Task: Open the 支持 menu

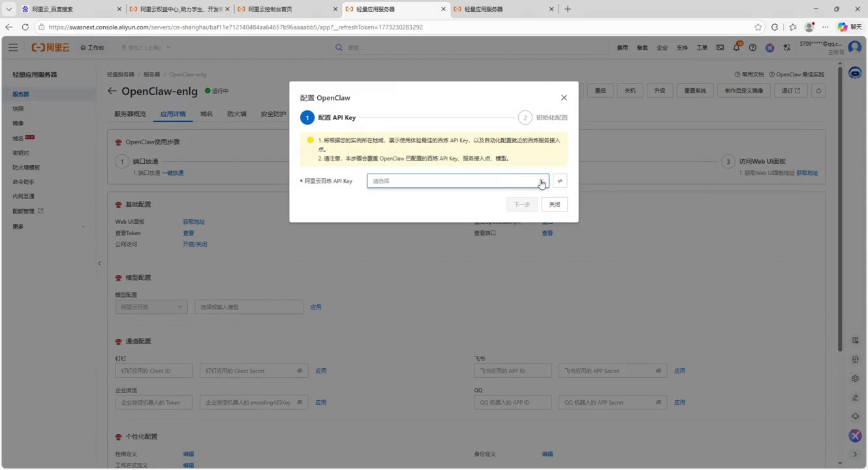Action: click(x=682, y=48)
